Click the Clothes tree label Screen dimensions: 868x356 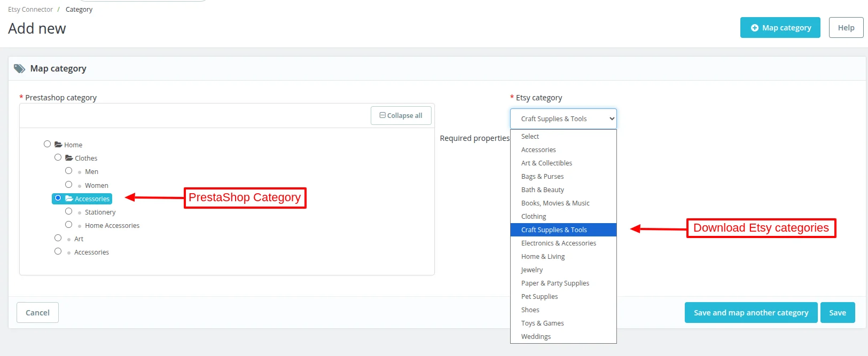86,159
